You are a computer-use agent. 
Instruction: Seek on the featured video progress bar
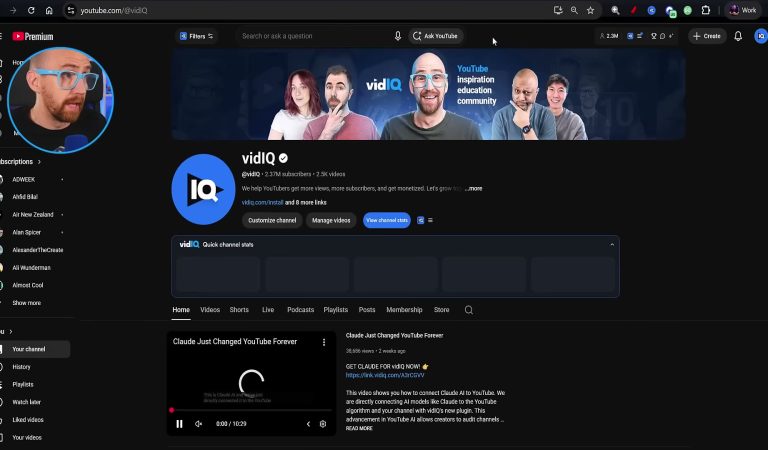[251, 410]
